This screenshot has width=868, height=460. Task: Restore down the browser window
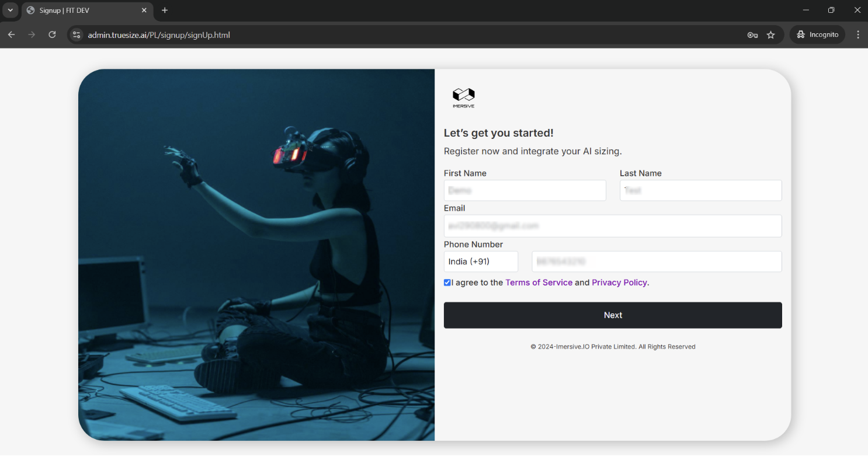click(831, 10)
